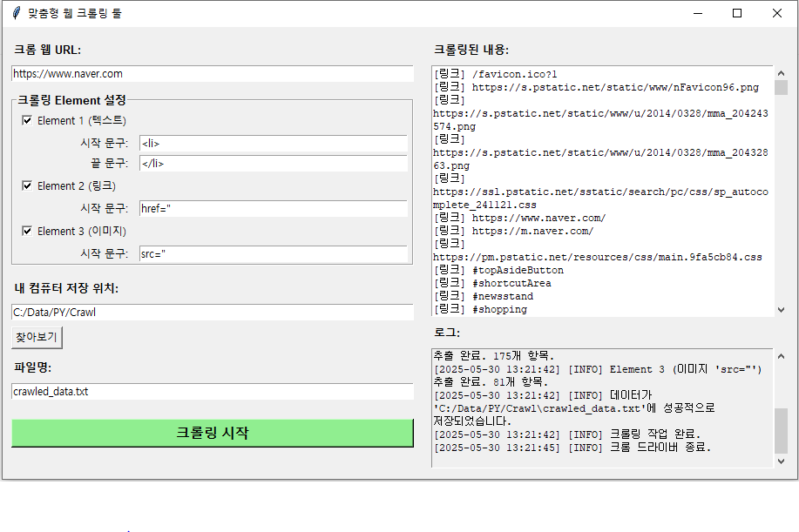Start crawling with 크롤링 시작 button

point(213,434)
